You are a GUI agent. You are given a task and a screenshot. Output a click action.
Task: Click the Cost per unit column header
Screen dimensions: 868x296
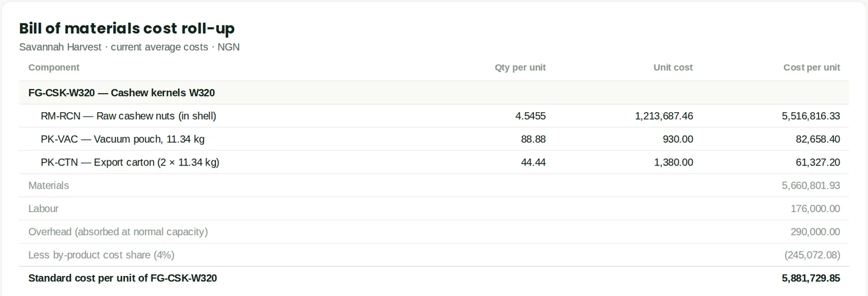pos(812,67)
